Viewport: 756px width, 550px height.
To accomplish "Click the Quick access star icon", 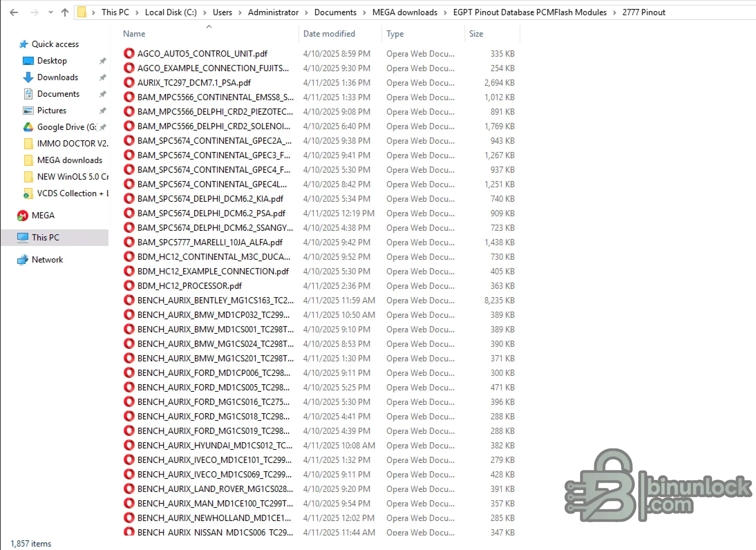I will pyautogui.click(x=23, y=44).
